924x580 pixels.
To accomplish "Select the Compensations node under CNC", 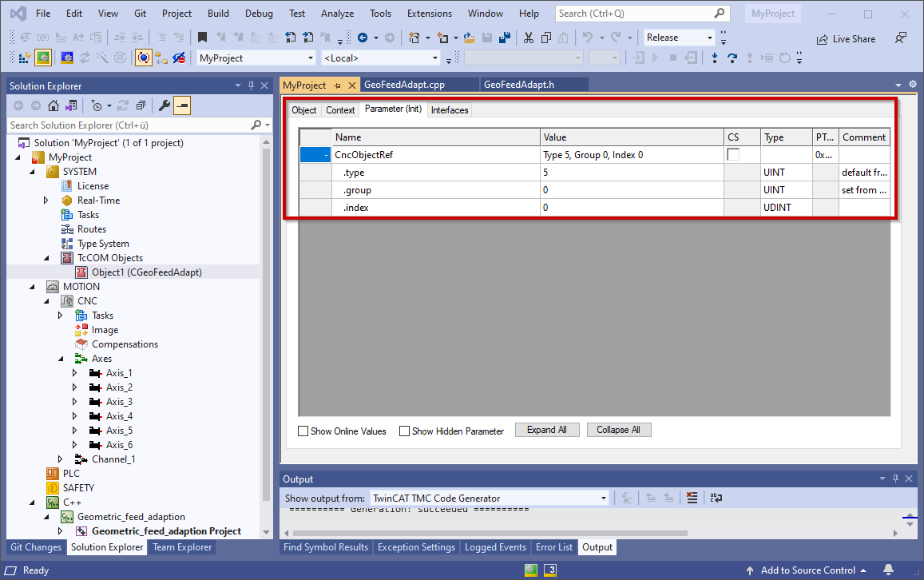I will (125, 344).
